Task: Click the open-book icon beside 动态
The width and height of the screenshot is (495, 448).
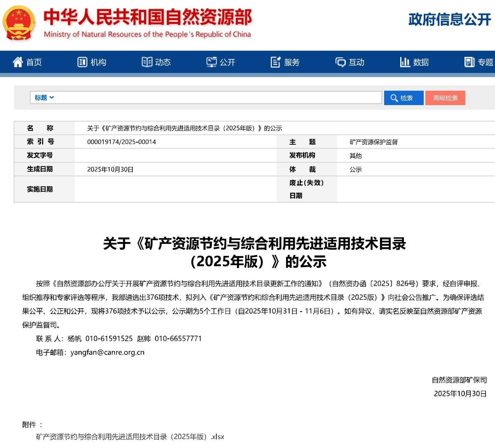Action: (x=147, y=62)
